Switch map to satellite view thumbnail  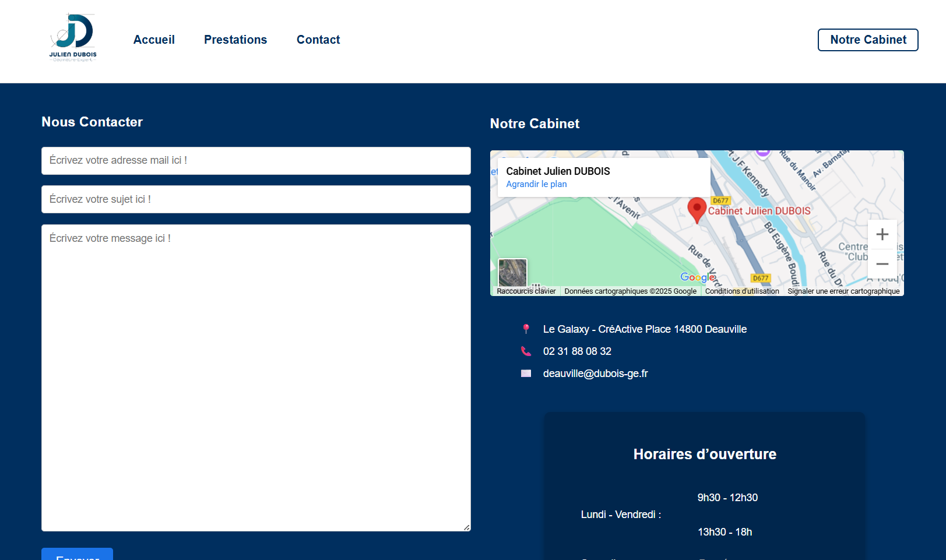pos(512,273)
